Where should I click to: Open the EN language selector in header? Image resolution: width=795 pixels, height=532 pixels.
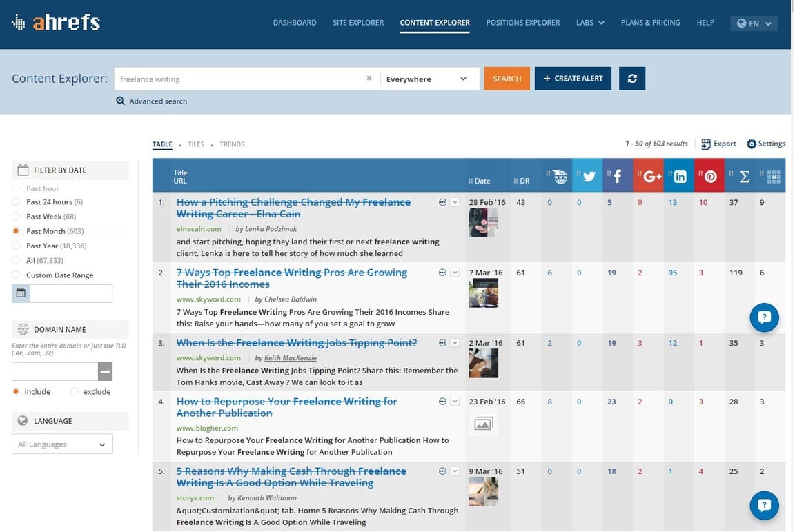pos(754,23)
